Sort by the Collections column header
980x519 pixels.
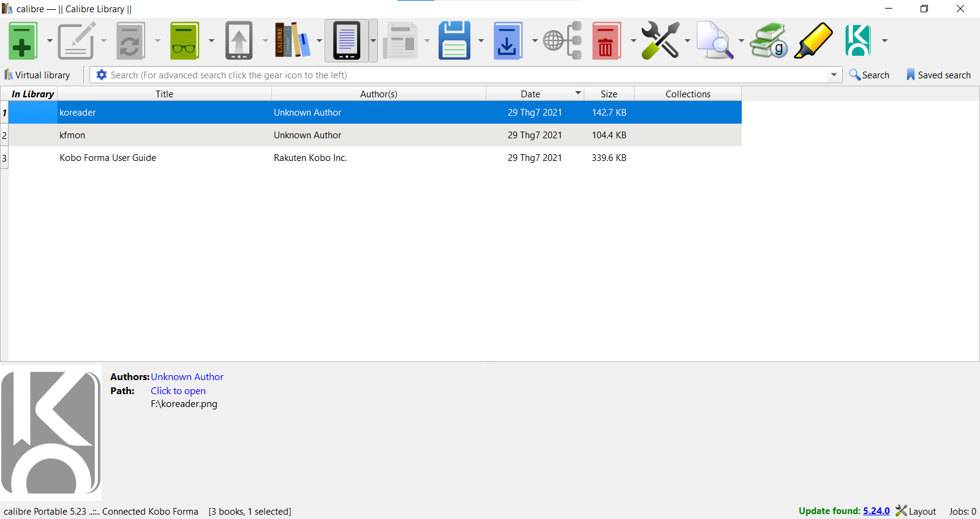688,94
